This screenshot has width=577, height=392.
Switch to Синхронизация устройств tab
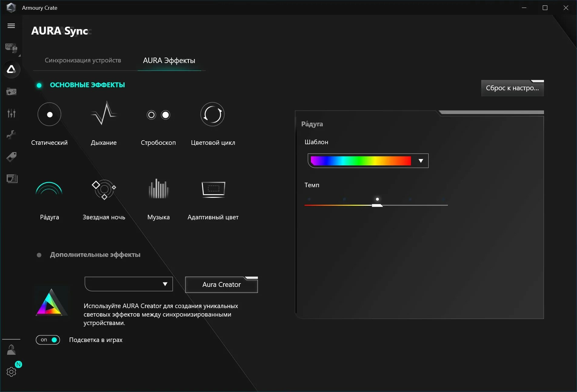coord(83,60)
